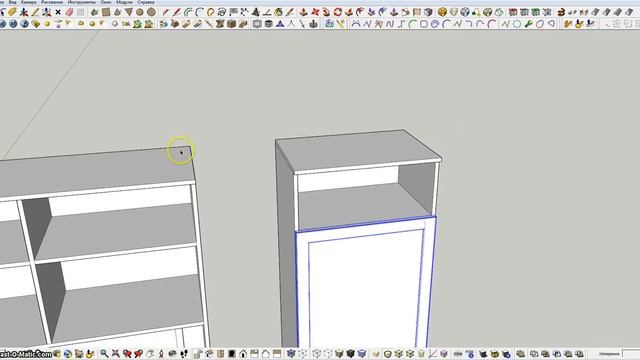This screenshot has height=360, width=640.
Task: Select the Zoom magnifier tool in bottom toolbar
Action: coord(104,353)
